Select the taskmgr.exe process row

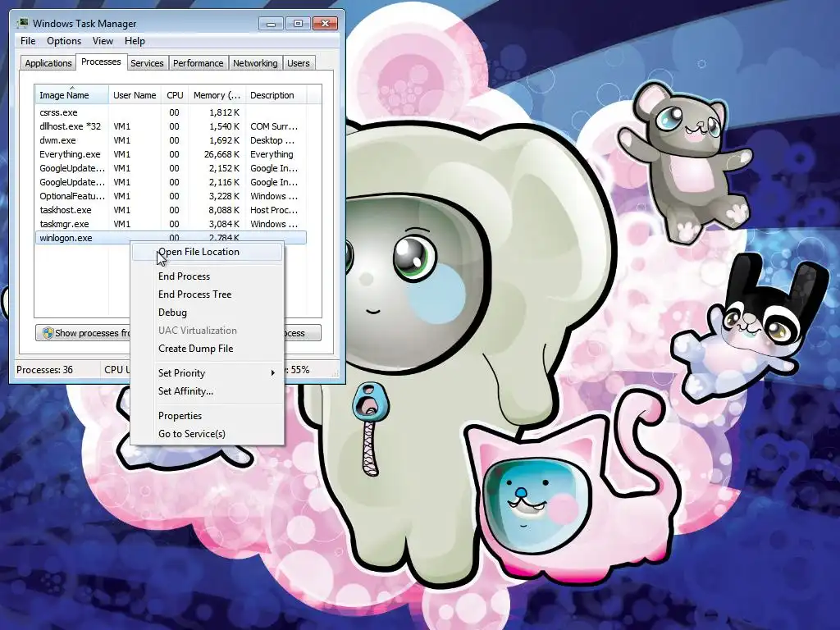click(171, 224)
